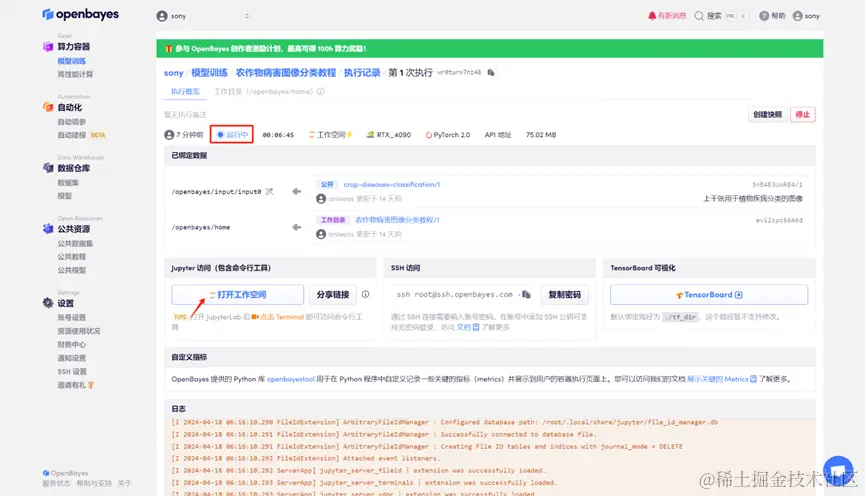Open 公共教程 in the sidebar
865x496 pixels.
(72, 256)
